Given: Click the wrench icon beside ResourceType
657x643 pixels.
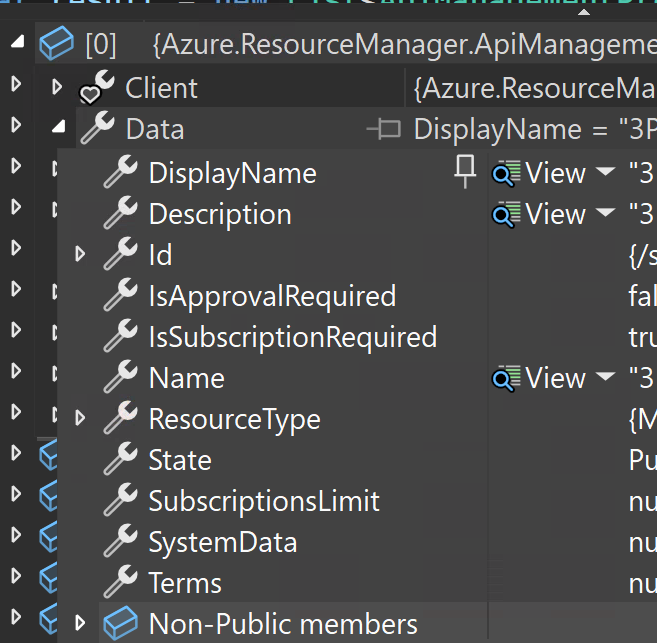Looking at the screenshot, I should pos(120,417).
